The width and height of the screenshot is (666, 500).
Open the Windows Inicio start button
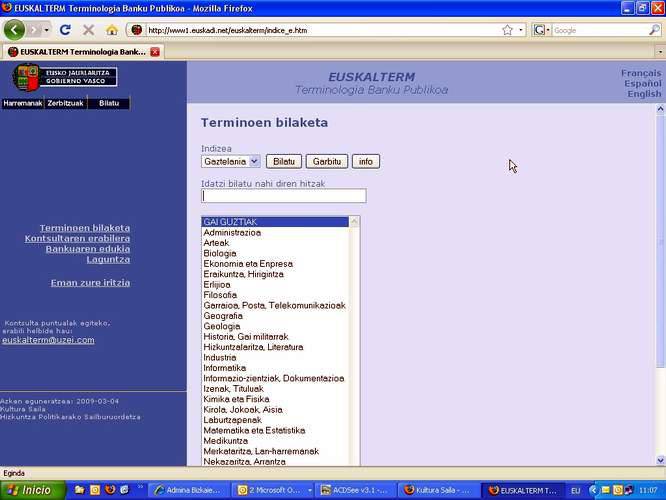[x=33, y=490]
